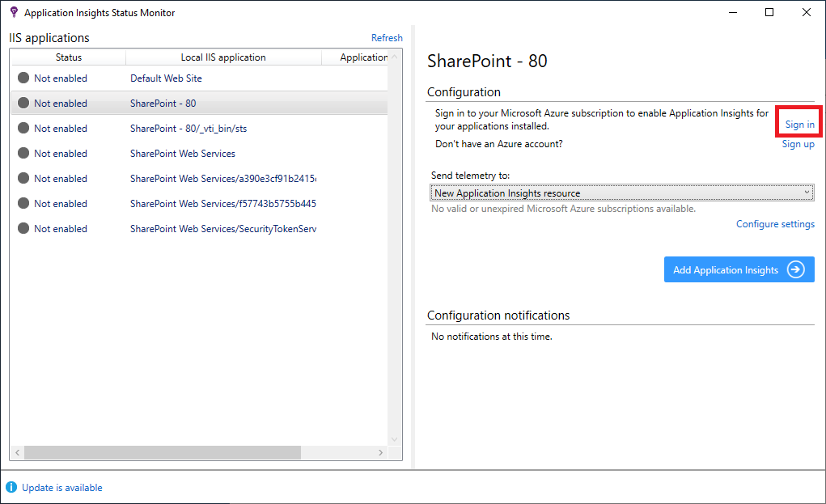Open the Update is available link
826x504 pixels.
point(62,488)
